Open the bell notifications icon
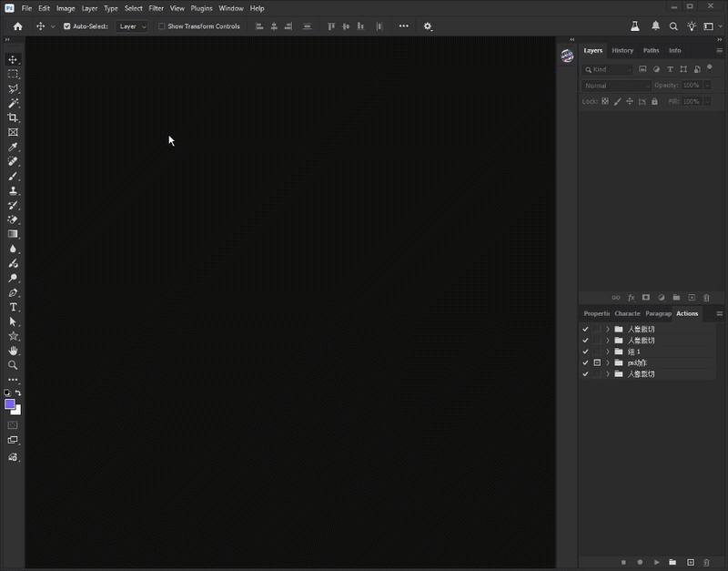The width and height of the screenshot is (728, 571). coord(655,26)
